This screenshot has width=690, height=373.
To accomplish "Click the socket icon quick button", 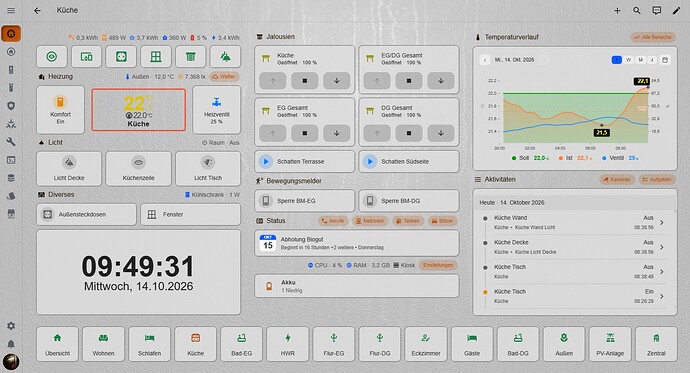I will tap(121, 57).
